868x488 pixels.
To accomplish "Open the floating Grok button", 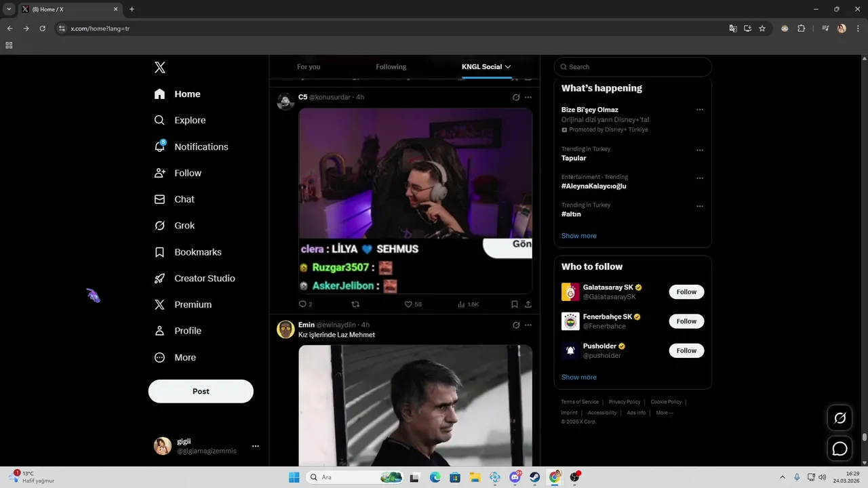I will (840, 418).
